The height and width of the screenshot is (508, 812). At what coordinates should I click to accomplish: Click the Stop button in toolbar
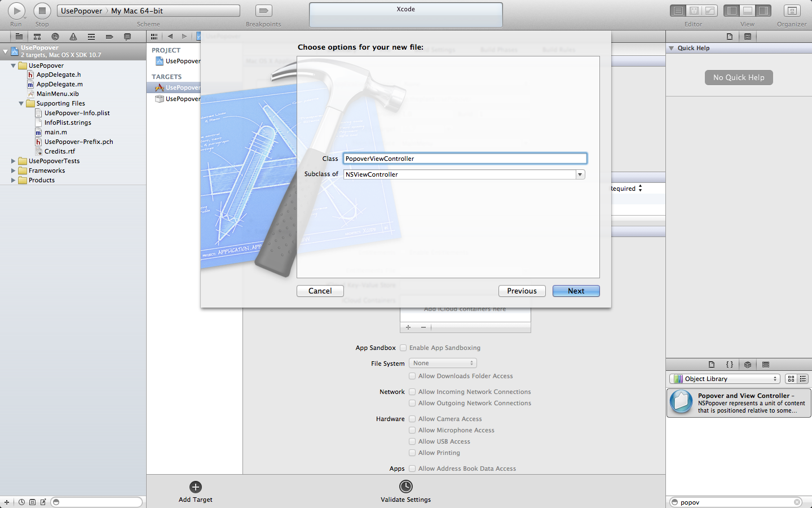(42, 10)
